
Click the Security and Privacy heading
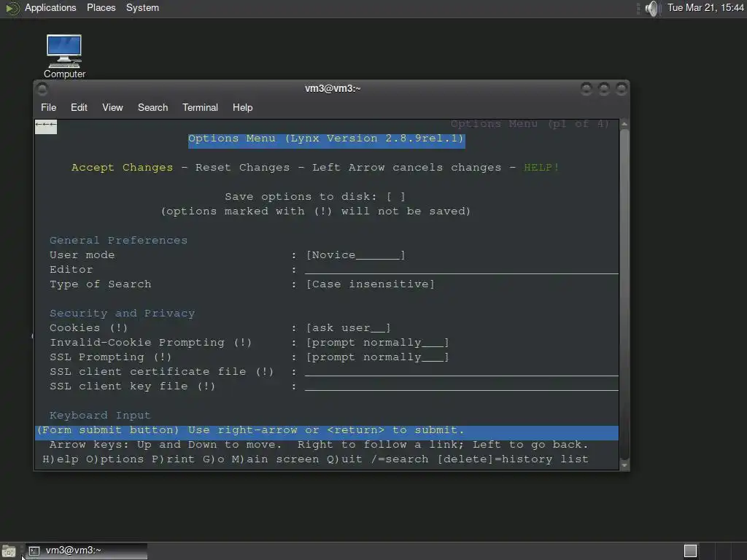(123, 314)
